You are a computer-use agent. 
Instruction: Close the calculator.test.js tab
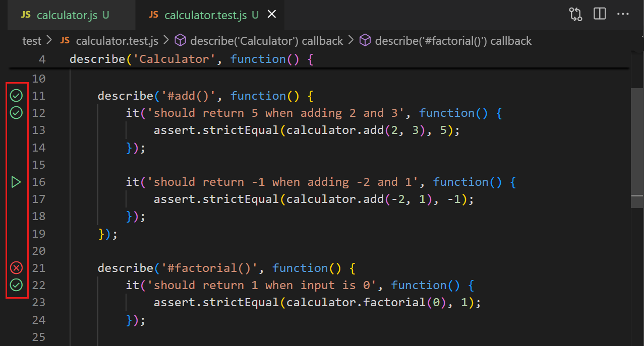(271, 14)
